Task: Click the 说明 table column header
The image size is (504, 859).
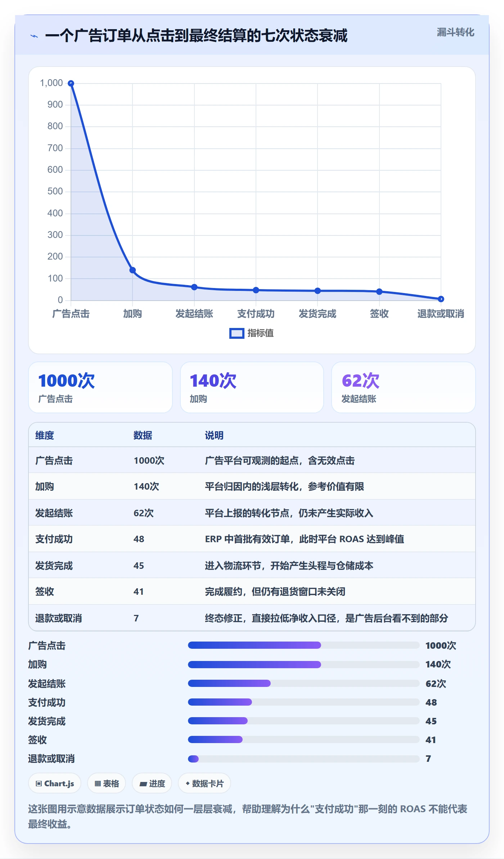Action: click(214, 435)
